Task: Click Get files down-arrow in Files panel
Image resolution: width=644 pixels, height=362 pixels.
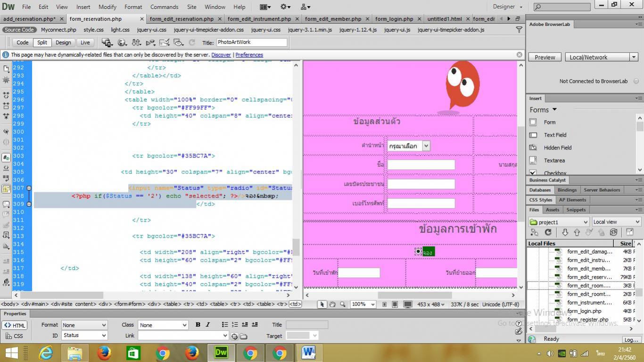Action: coord(565,232)
